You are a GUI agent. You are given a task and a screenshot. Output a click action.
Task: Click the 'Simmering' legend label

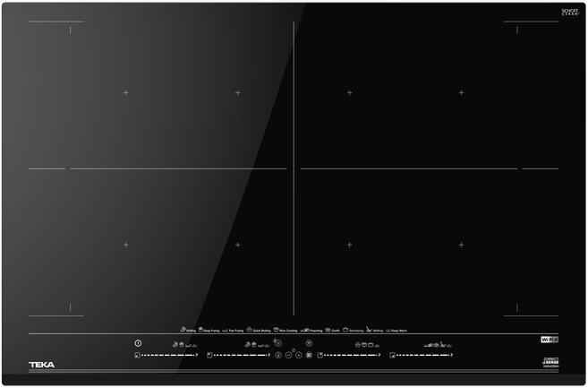(x=356, y=331)
